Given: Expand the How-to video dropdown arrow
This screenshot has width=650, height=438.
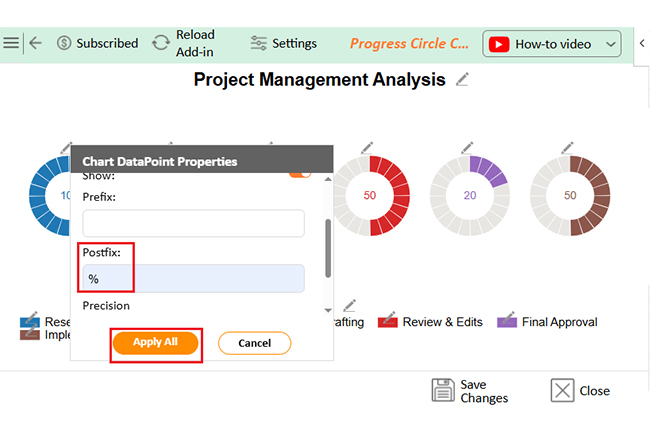Looking at the screenshot, I should (x=612, y=44).
